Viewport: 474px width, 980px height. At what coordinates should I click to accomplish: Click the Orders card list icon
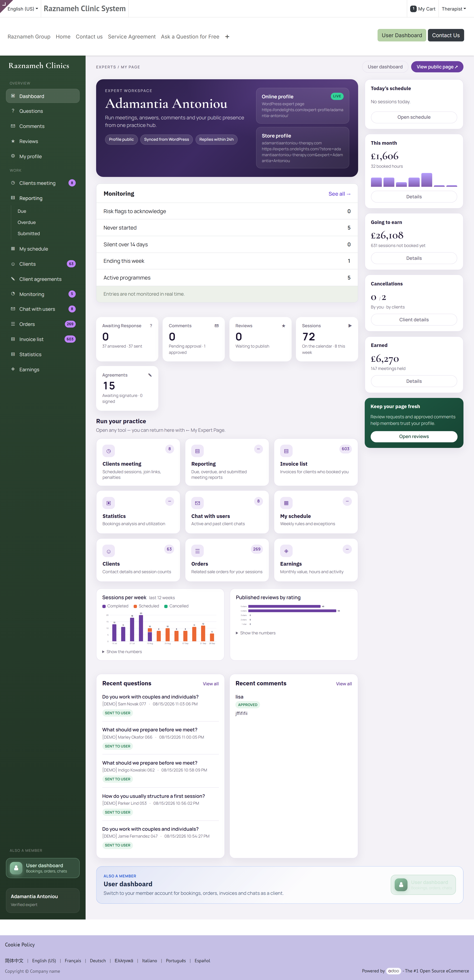(x=197, y=551)
